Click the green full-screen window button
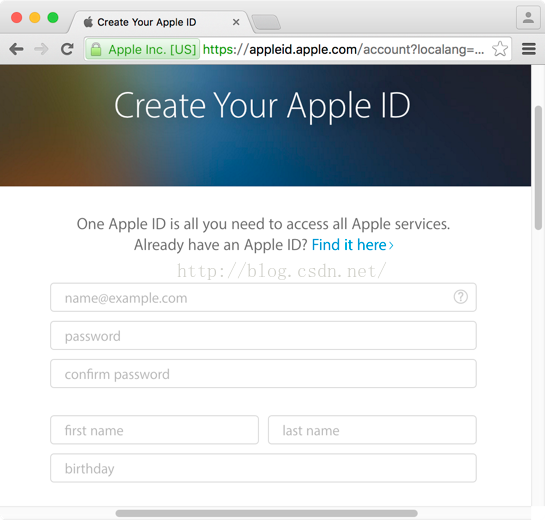545x520 pixels. tap(53, 17)
